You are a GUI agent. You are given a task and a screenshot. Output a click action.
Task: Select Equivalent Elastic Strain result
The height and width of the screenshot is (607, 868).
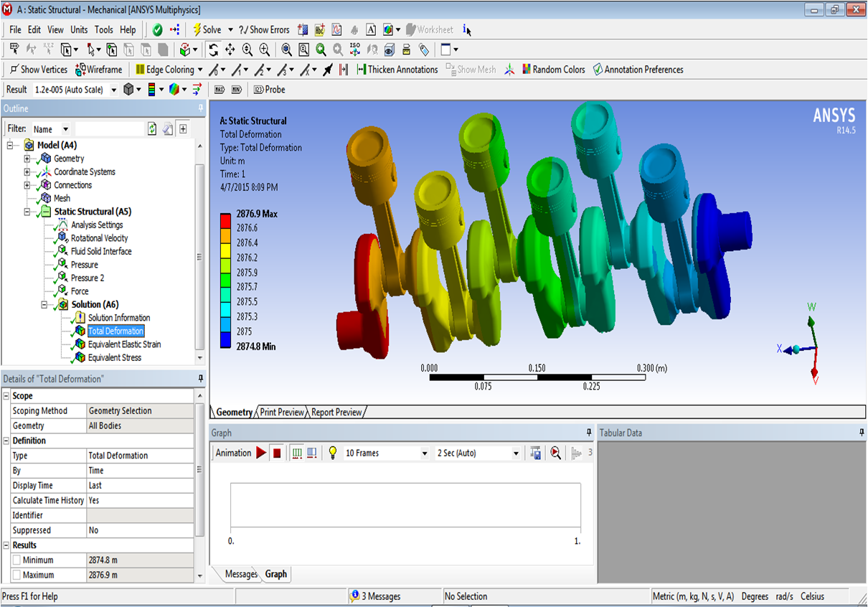(x=124, y=344)
